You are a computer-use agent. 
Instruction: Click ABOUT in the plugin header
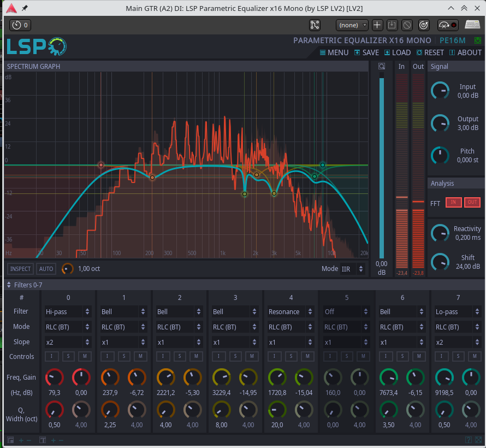tap(465, 53)
